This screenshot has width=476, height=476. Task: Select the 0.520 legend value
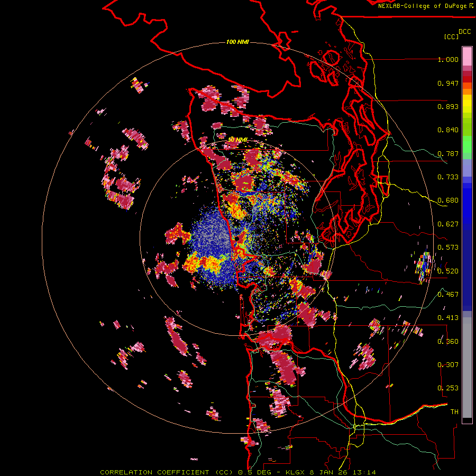pos(448,271)
